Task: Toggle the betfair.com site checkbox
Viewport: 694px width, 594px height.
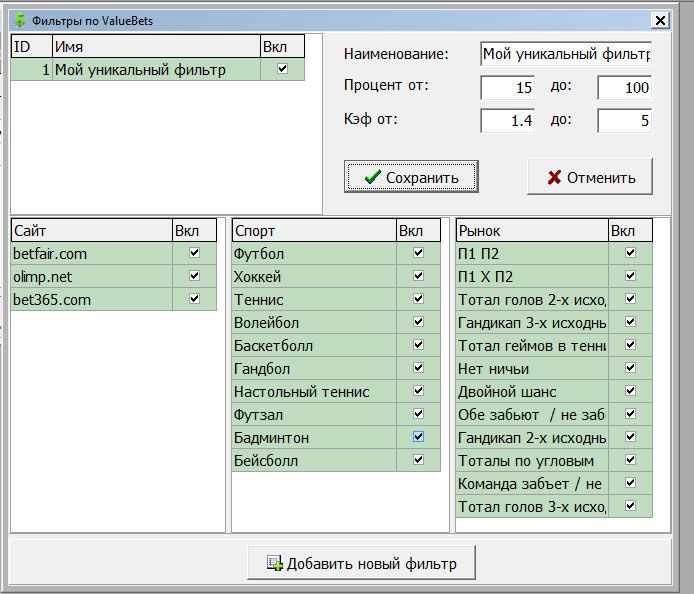Action: [x=194, y=254]
